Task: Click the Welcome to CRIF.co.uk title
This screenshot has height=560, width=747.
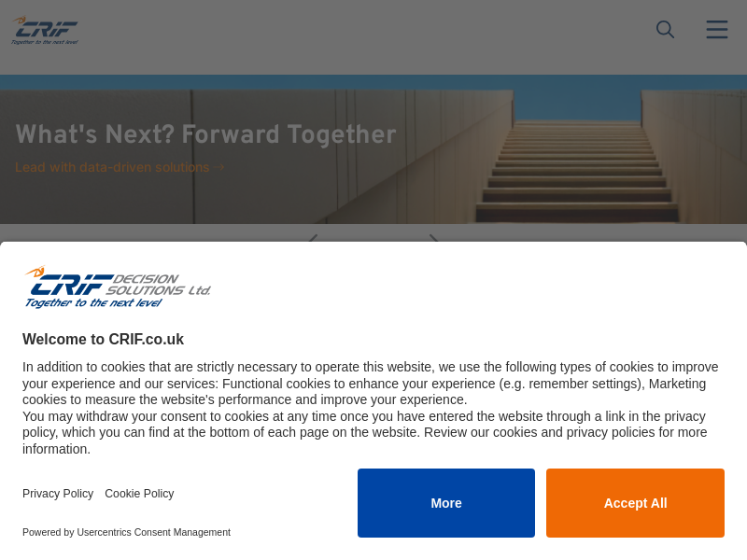Action: [x=103, y=340]
